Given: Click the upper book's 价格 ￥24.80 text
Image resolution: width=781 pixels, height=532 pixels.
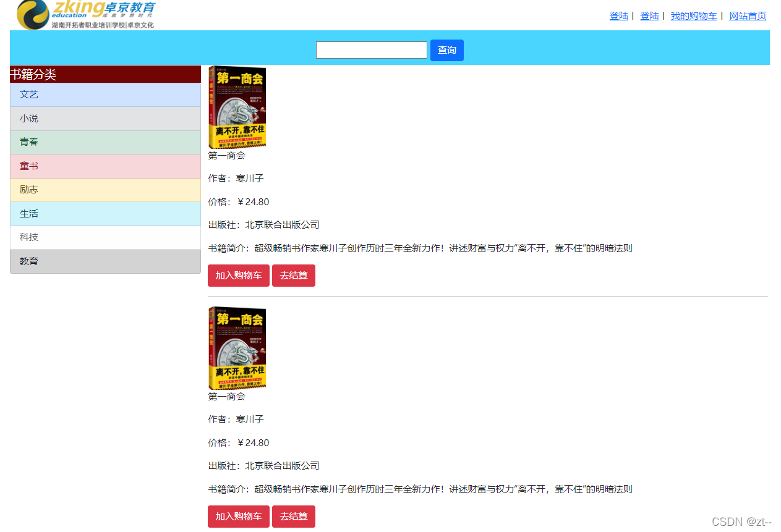Looking at the screenshot, I should [x=239, y=202].
